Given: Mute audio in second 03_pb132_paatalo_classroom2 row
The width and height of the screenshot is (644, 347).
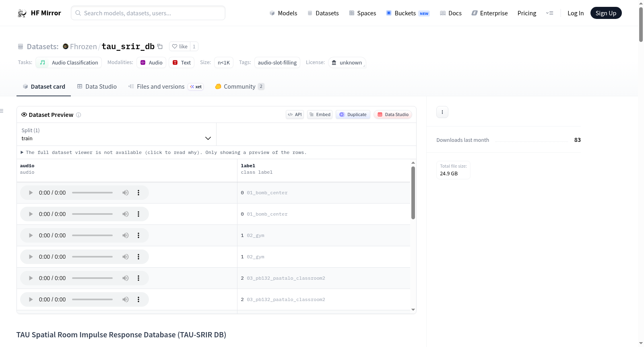Looking at the screenshot, I should 126,299.
